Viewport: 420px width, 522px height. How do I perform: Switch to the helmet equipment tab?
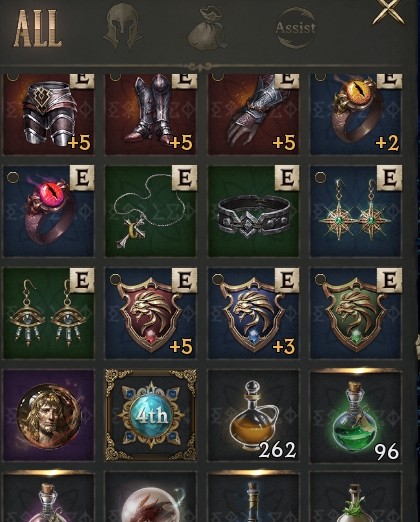(x=122, y=27)
